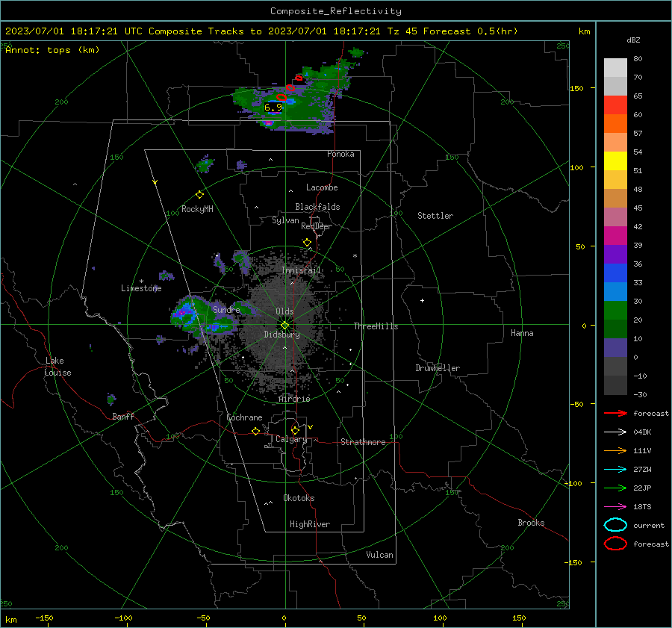Click the Brooks label
This screenshot has width=672, height=628.
click(531, 523)
